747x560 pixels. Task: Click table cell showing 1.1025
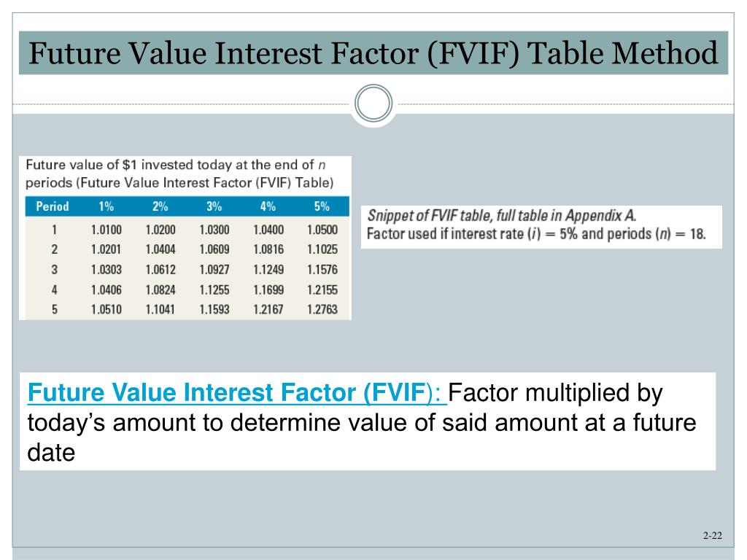point(322,249)
